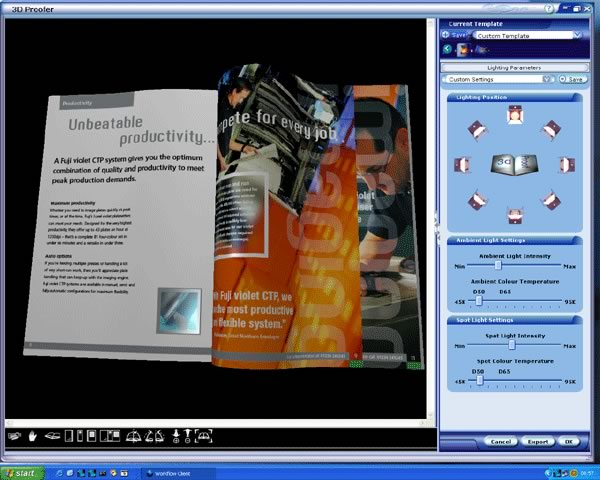The height and width of the screenshot is (480, 600).
Task: Click the Cancel button
Action: (501, 442)
